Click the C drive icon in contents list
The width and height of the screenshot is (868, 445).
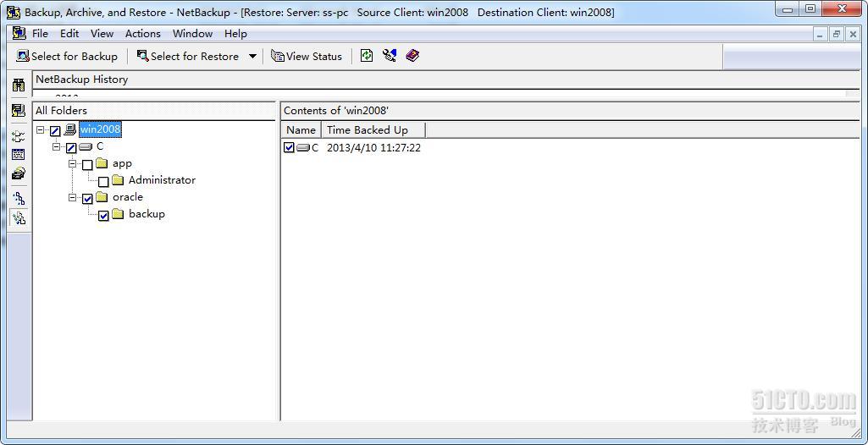pyautogui.click(x=303, y=147)
